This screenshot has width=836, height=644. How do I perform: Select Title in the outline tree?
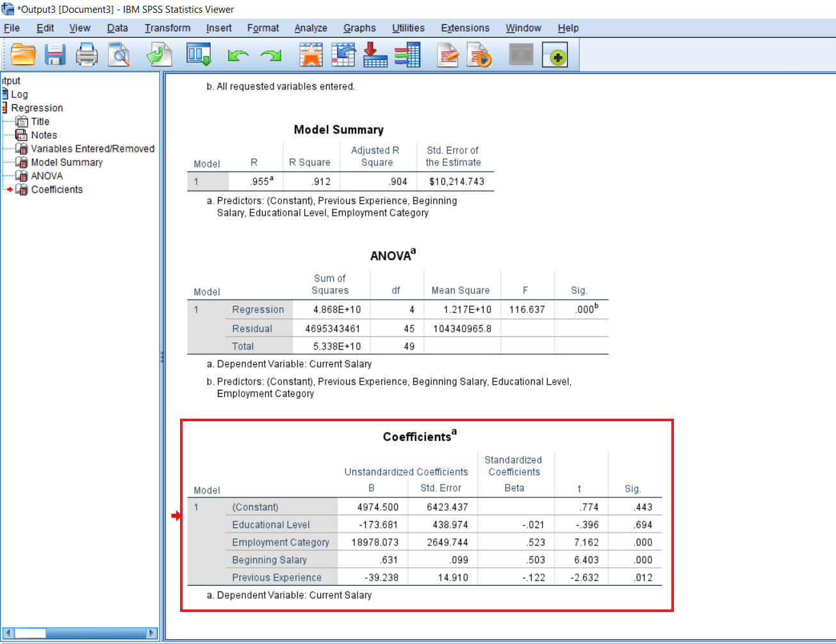pos(40,122)
